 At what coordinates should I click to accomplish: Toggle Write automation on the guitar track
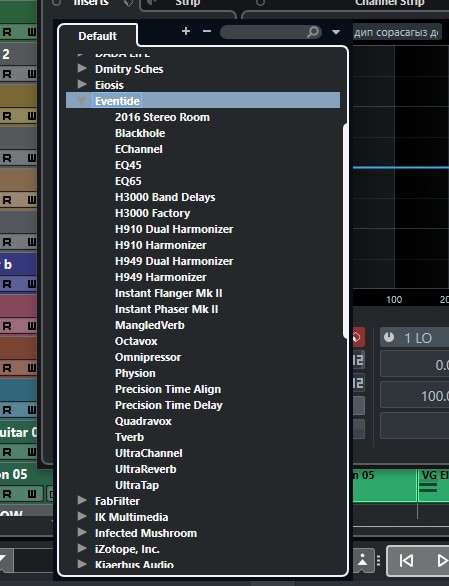pos(31,452)
